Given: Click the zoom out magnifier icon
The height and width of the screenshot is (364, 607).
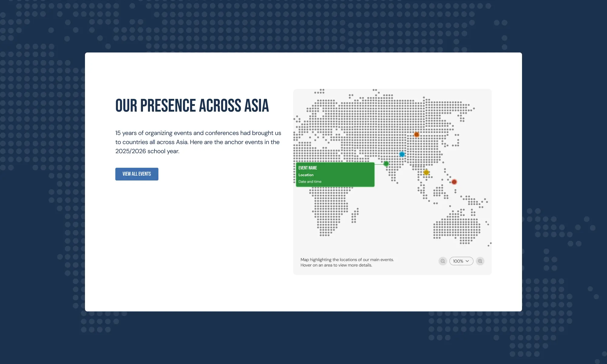Looking at the screenshot, I should [443, 261].
